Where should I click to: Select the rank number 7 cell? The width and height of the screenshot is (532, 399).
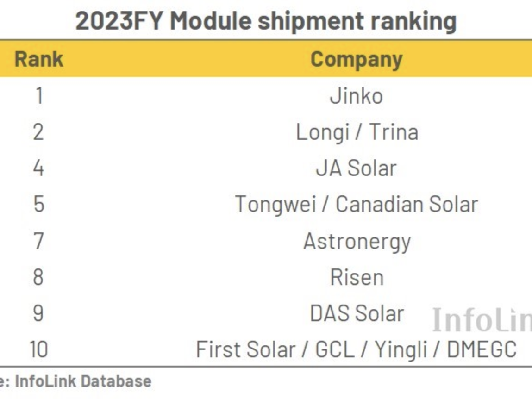pos(39,241)
